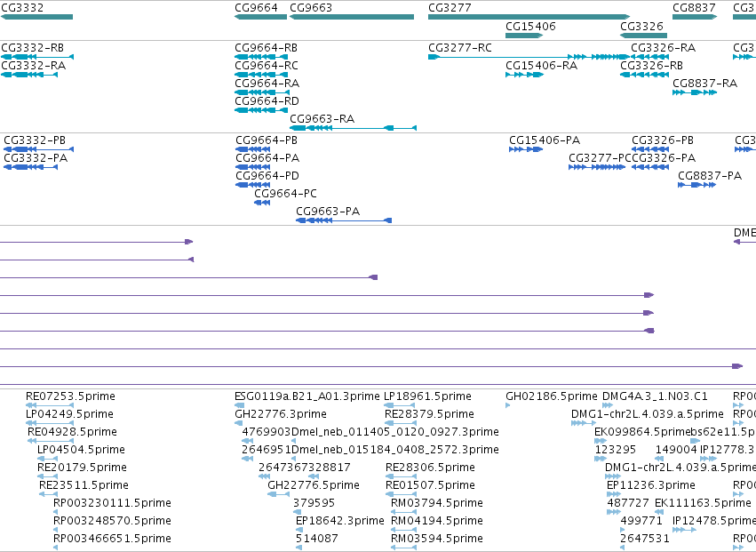The width and height of the screenshot is (756, 552).
Task: Select EST label DMG4A.3_1.N03.C1
Action: 655,396
